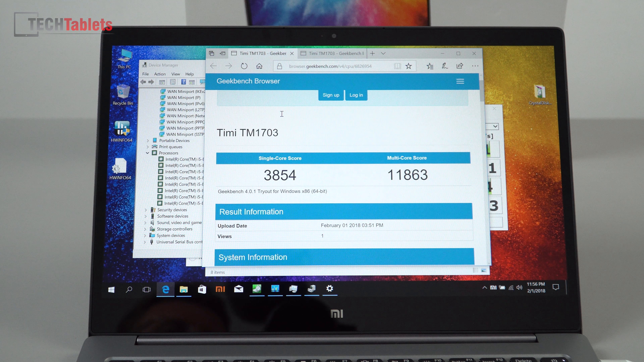Open taskbar search magnifier
644x362 pixels.
click(129, 290)
